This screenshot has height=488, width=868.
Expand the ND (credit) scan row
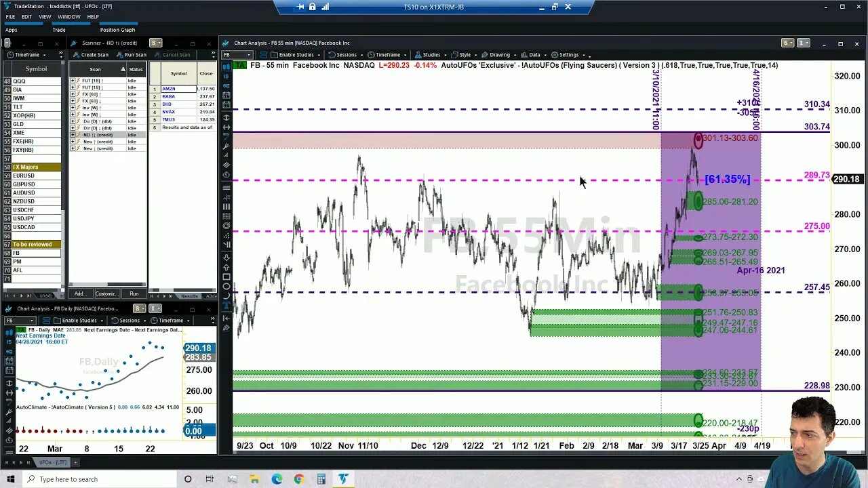(x=73, y=135)
